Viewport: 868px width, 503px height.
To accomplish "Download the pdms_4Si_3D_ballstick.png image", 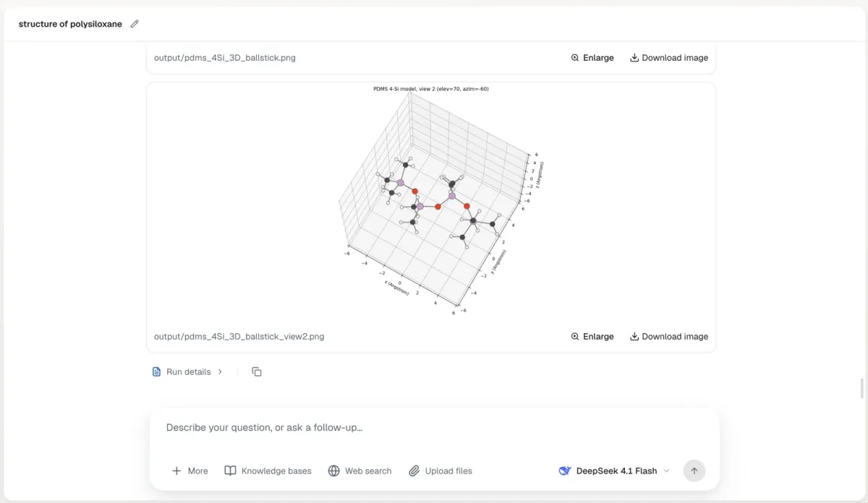I will tap(669, 58).
